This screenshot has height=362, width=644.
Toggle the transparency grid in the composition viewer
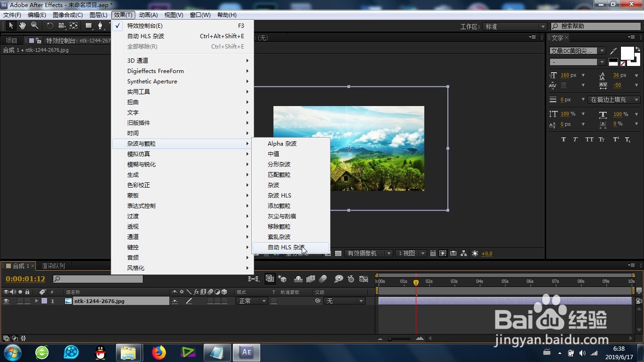(339, 253)
